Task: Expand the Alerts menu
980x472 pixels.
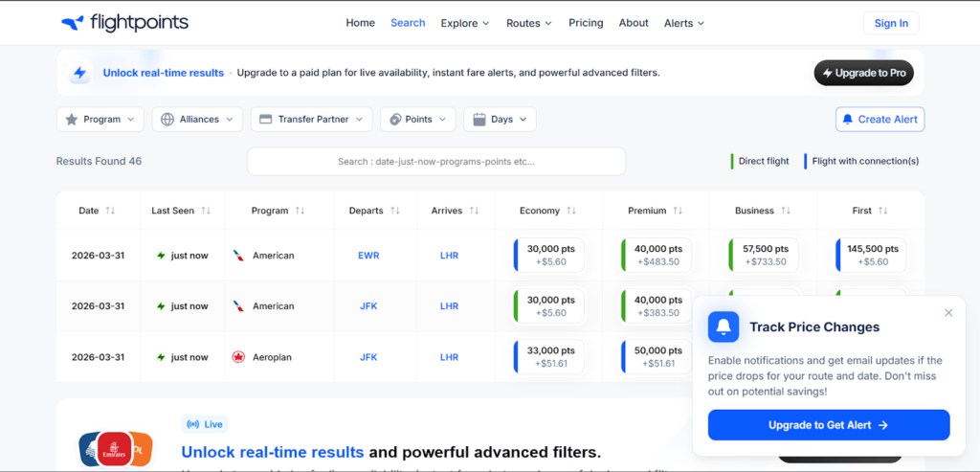Action: pos(683,23)
